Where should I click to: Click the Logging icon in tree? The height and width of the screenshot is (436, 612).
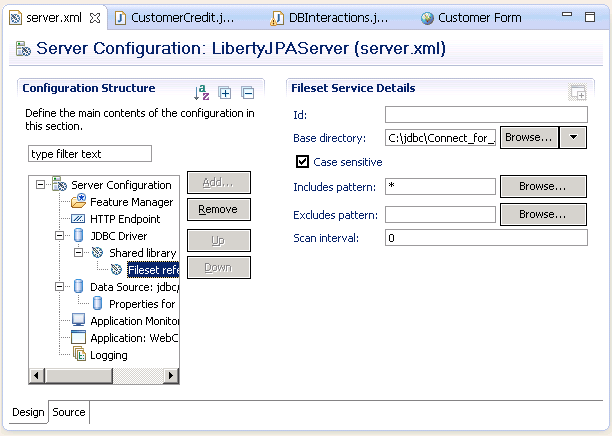pyautogui.click(x=78, y=355)
